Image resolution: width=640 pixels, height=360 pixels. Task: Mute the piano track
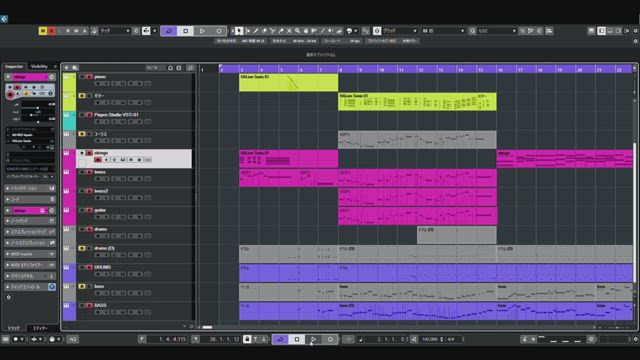[x=82, y=77]
